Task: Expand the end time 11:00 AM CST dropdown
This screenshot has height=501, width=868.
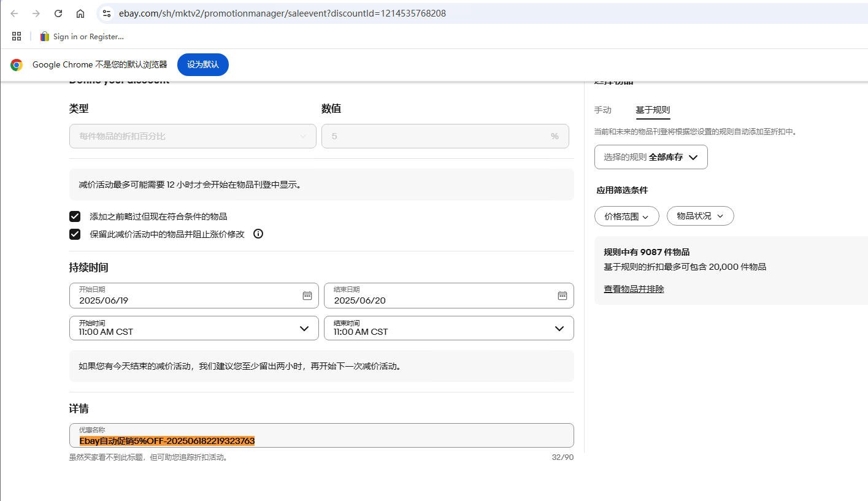Action: pyautogui.click(x=449, y=328)
